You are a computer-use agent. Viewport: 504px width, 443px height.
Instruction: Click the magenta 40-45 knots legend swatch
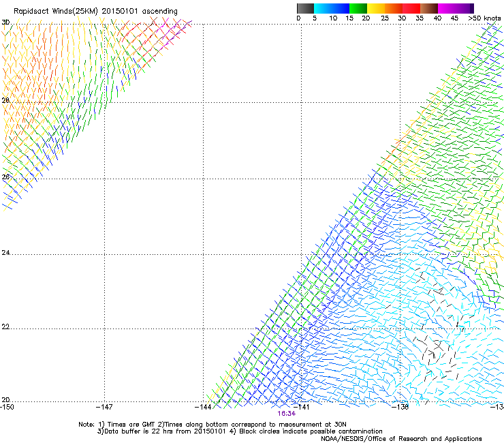[447, 8]
